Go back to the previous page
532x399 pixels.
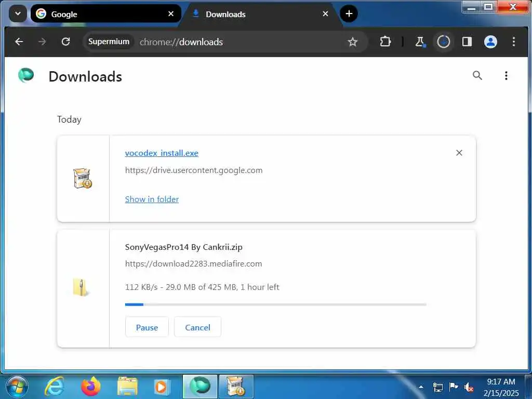point(19,42)
